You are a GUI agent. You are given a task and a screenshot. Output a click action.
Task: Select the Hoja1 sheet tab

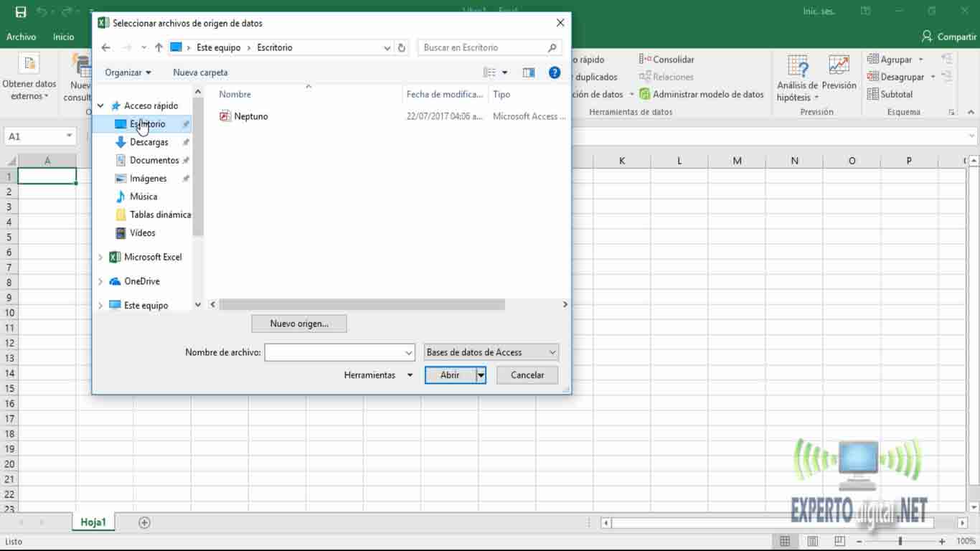93,522
